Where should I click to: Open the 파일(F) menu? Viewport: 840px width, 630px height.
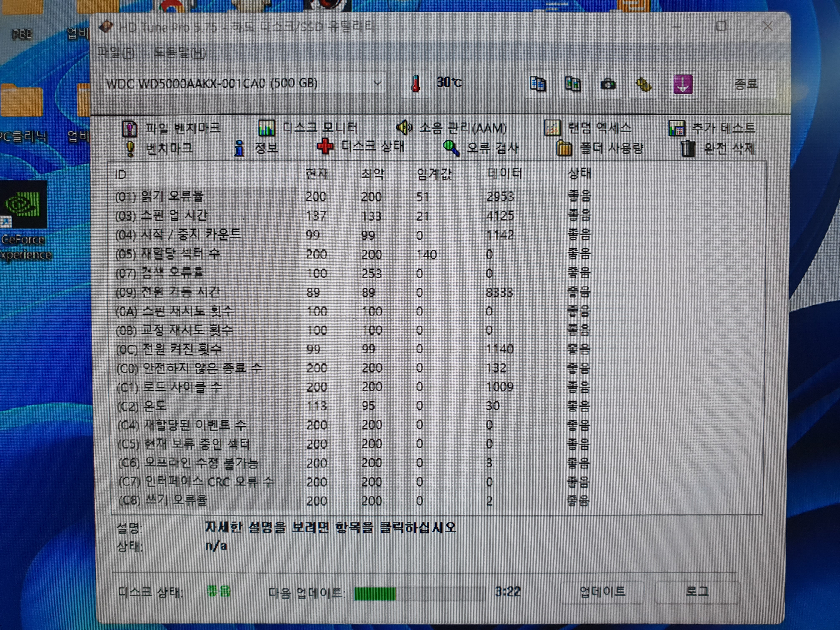[x=116, y=52]
